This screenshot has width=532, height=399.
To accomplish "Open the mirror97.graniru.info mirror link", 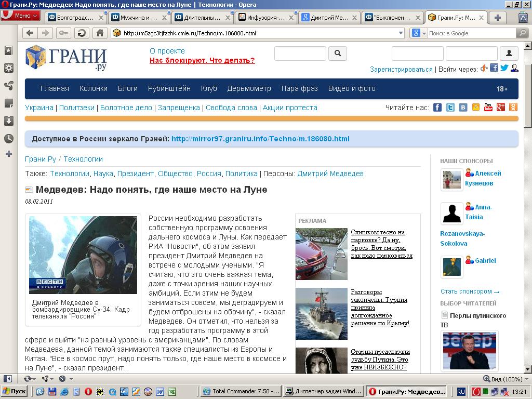I will click(x=260, y=139).
